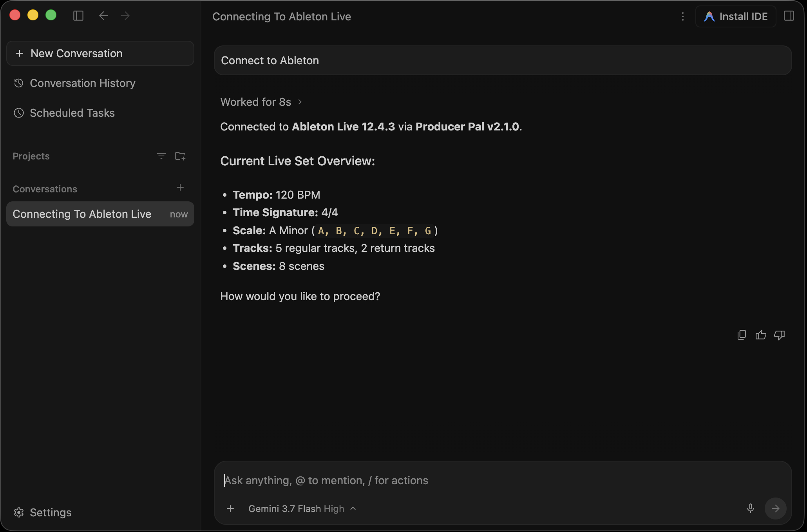Click the Install IDE button
Viewport: 807px width, 532px height.
tap(736, 16)
